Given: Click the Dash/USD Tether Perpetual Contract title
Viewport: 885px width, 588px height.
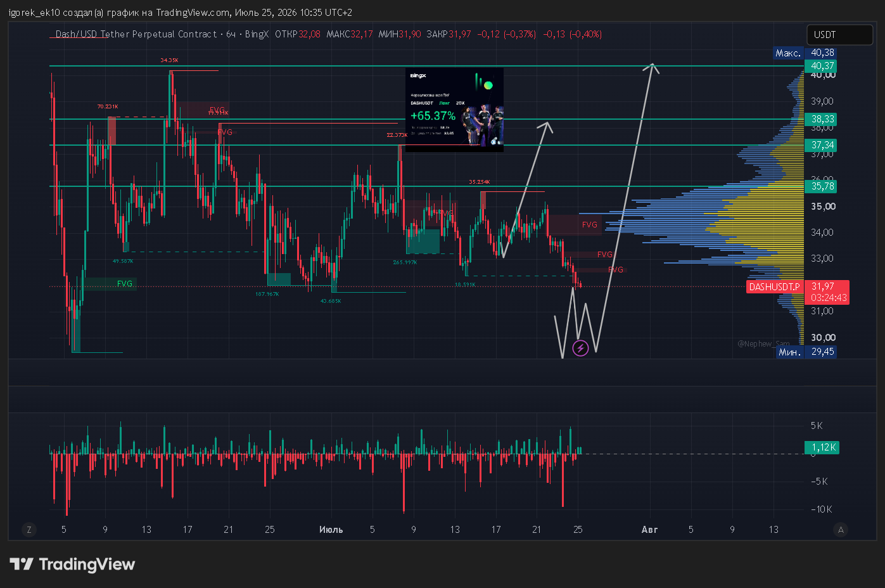Looking at the screenshot, I should [136, 34].
